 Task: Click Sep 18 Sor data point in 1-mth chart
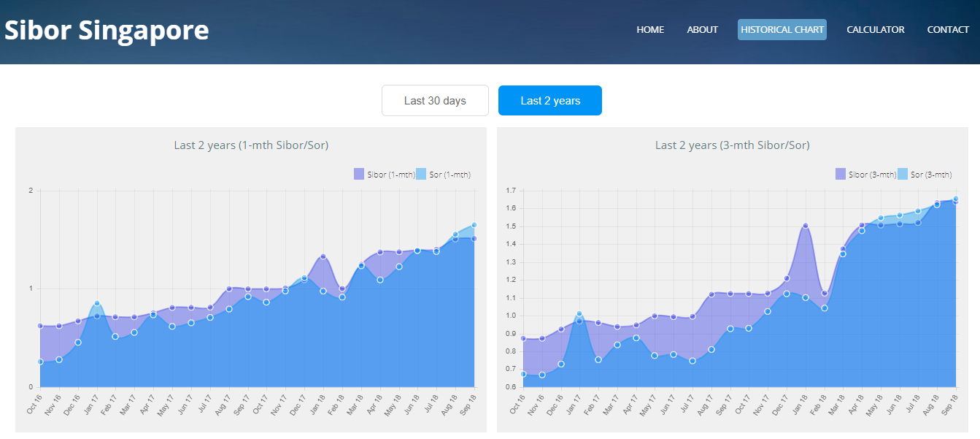[x=474, y=225]
